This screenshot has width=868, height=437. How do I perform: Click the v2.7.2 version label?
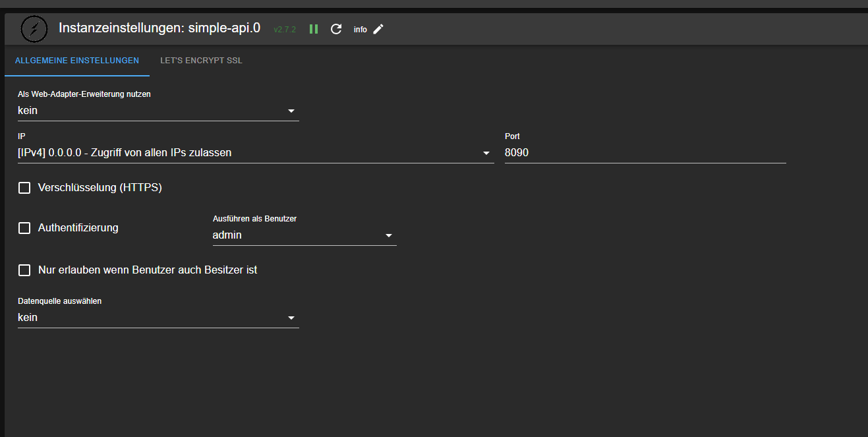coord(285,30)
